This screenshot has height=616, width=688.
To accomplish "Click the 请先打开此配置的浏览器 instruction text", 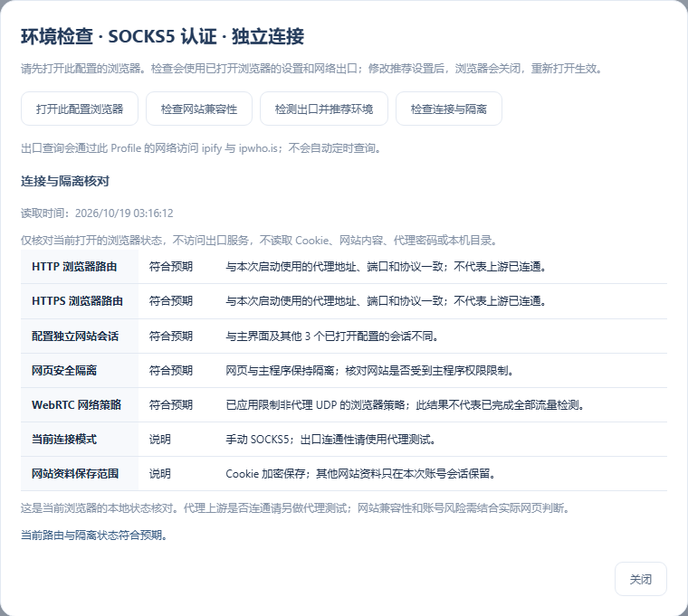I will coord(312,69).
